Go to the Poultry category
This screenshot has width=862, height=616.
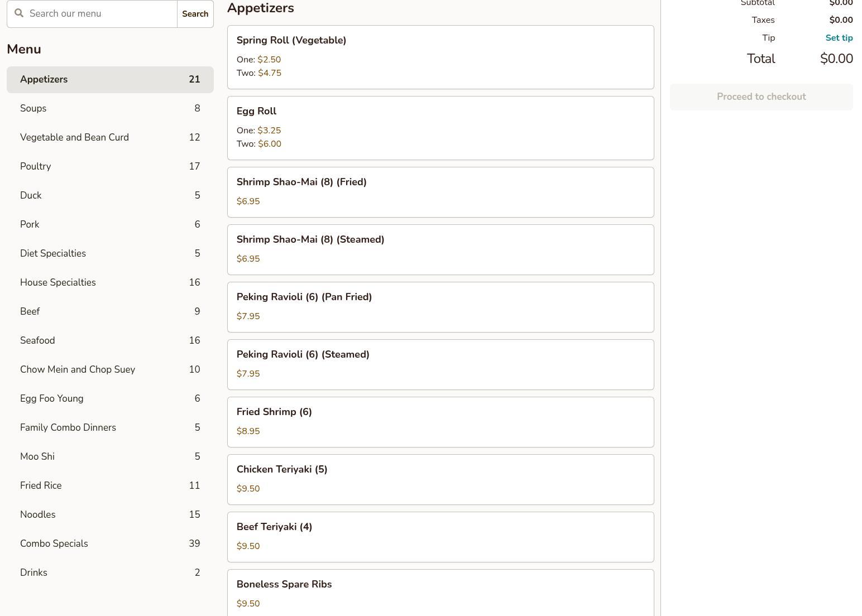110,167
